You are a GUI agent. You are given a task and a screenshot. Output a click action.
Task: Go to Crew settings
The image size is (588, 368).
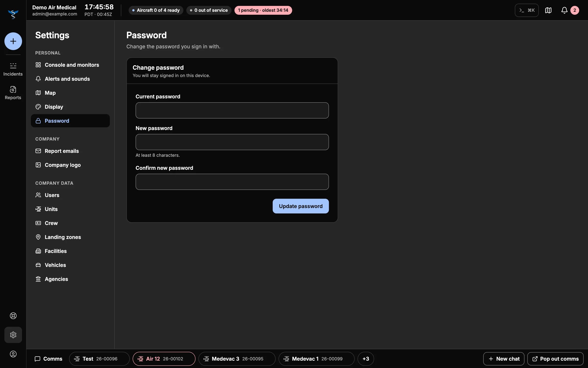(x=70, y=223)
